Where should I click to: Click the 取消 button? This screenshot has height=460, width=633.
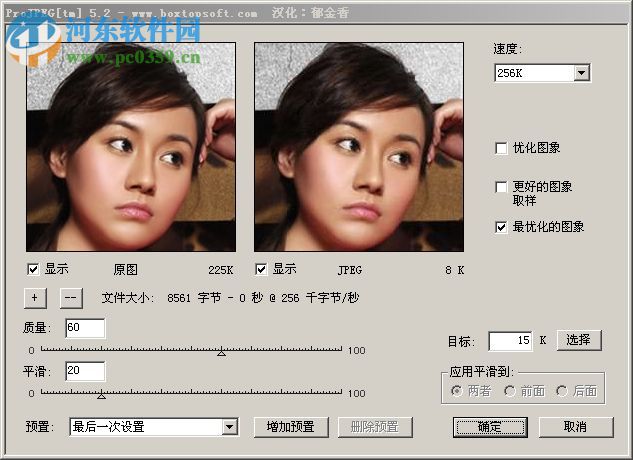pyautogui.click(x=576, y=427)
